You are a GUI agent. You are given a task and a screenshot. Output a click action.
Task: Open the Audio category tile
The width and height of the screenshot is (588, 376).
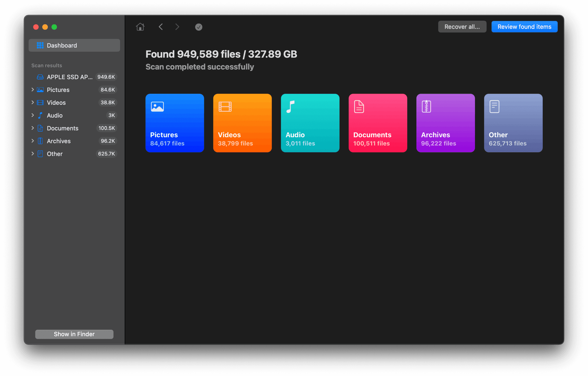pyautogui.click(x=310, y=123)
